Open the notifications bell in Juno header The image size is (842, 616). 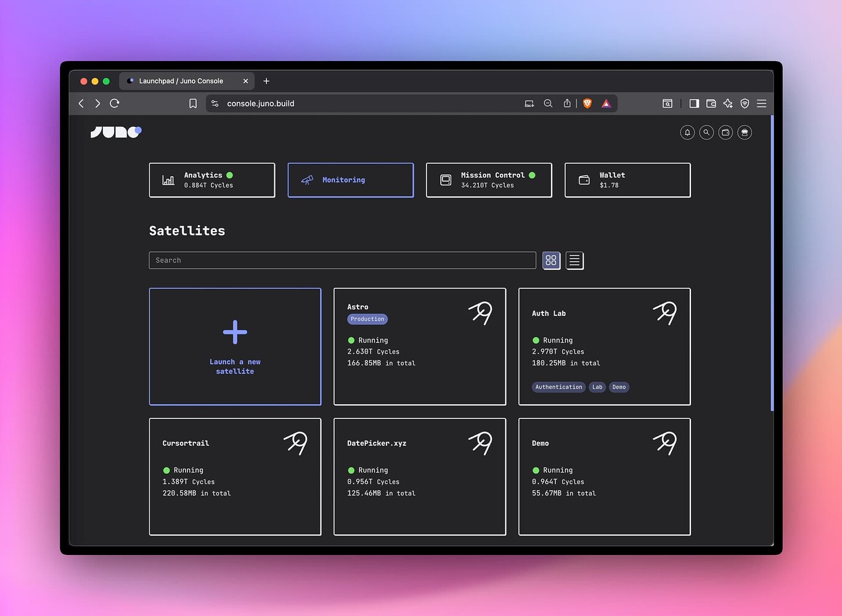pos(687,132)
